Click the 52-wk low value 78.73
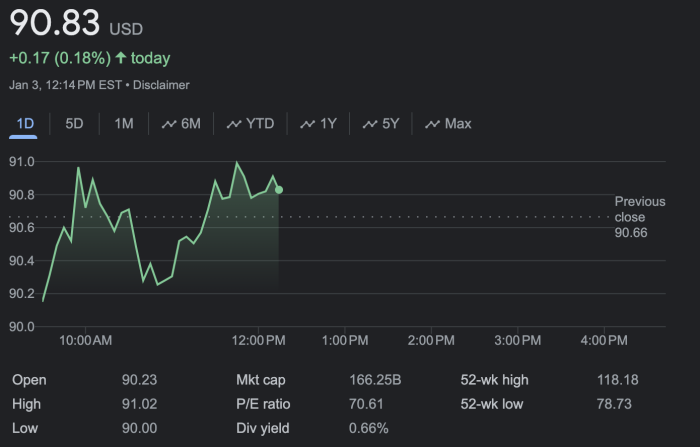Viewport: 700px width, 447px height. [x=614, y=404]
